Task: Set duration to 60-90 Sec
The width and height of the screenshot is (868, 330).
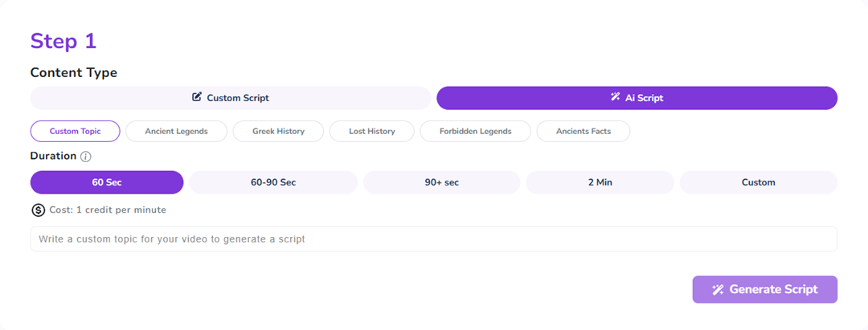Action: point(273,182)
